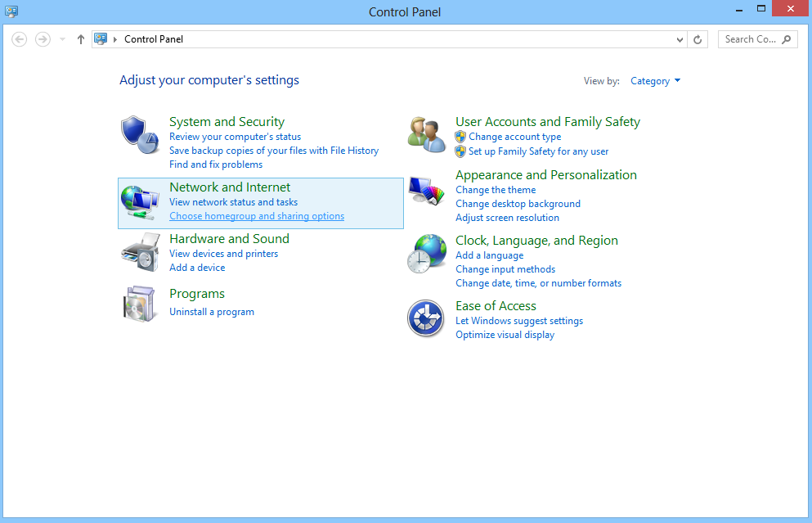This screenshot has width=812, height=523.
Task: Click the shield icon beside Set up Family Safety
Action: (460, 151)
